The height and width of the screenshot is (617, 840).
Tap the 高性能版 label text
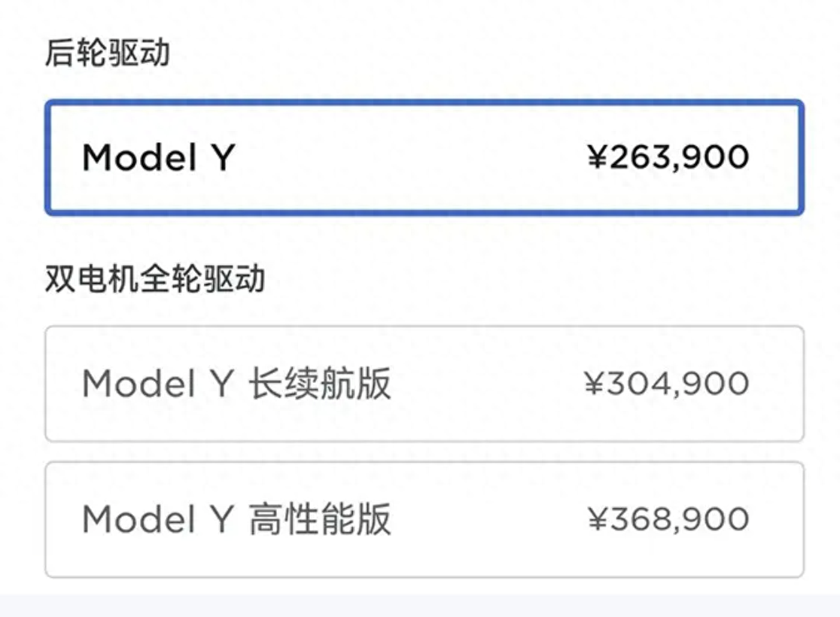321,519
